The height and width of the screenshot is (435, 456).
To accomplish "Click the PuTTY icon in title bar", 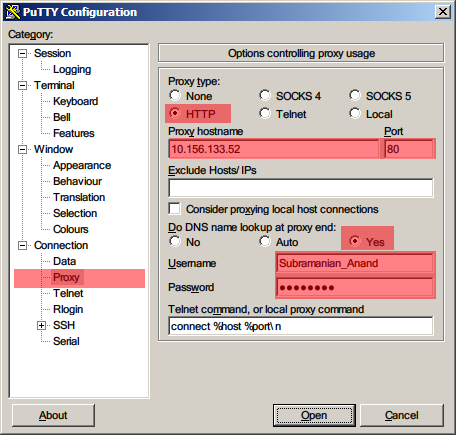I will (x=13, y=12).
